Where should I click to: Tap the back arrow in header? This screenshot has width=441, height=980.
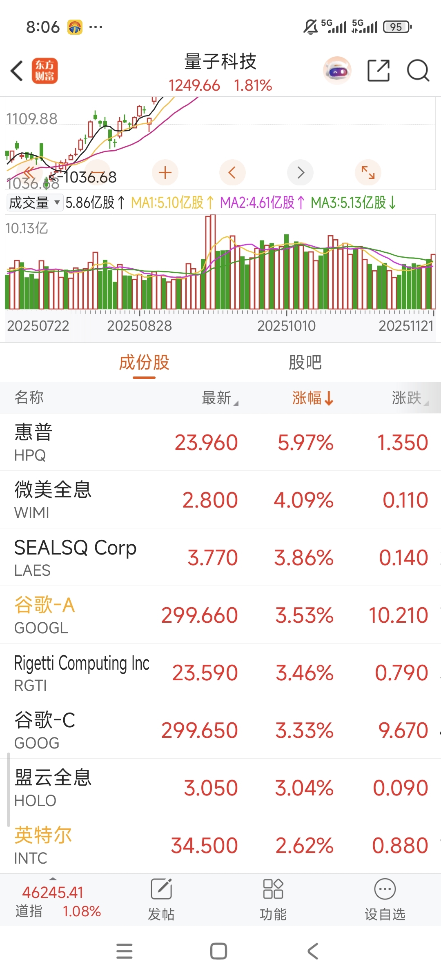click(17, 71)
